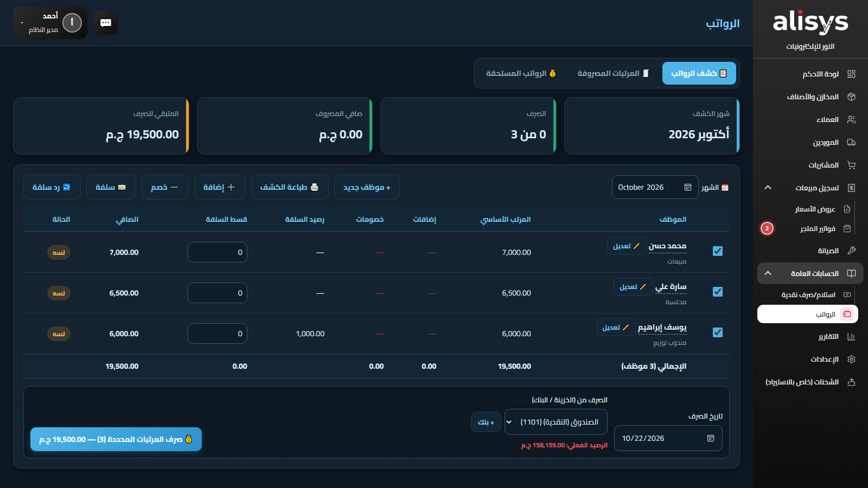The image size is (868, 488).
Task: Click the maintenance wrench icon
Action: tap(851, 251)
